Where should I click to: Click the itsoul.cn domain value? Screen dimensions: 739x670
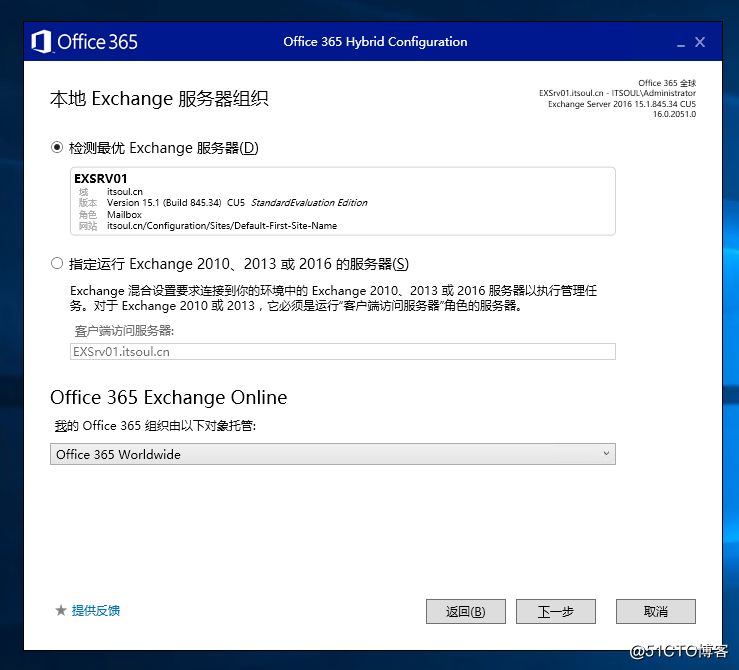coord(125,192)
